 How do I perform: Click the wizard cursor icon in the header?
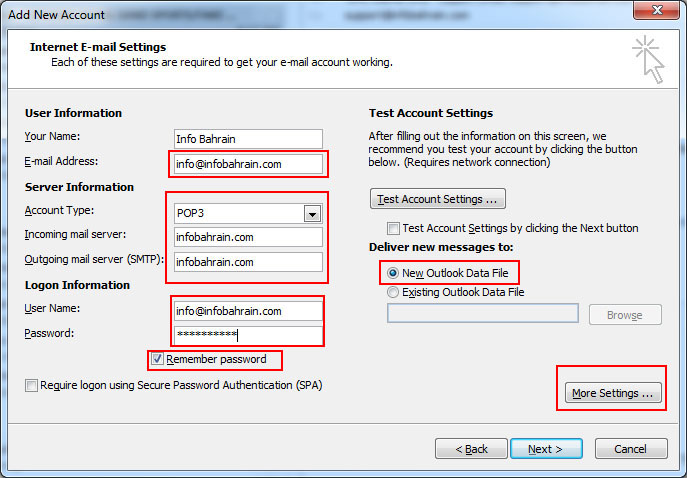tap(647, 58)
